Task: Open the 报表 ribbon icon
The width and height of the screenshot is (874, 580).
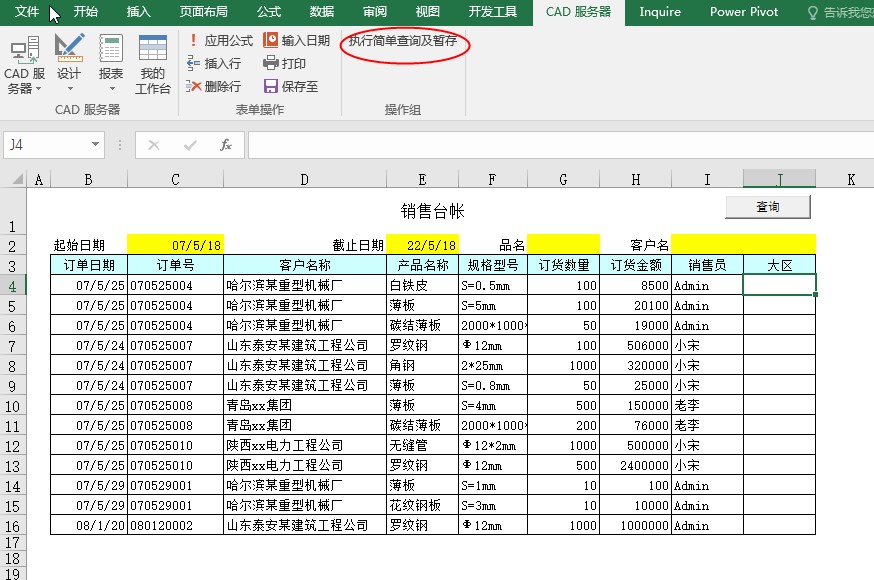Action: [111, 50]
